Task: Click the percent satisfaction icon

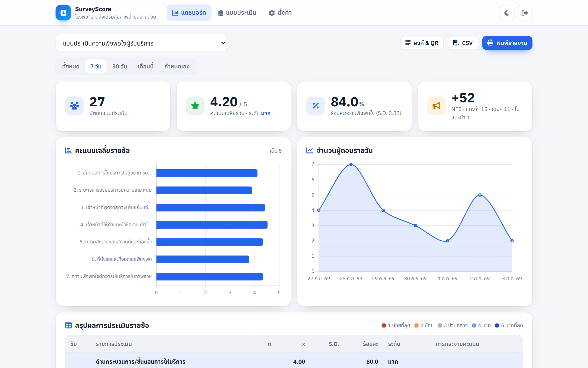Action: click(x=316, y=106)
